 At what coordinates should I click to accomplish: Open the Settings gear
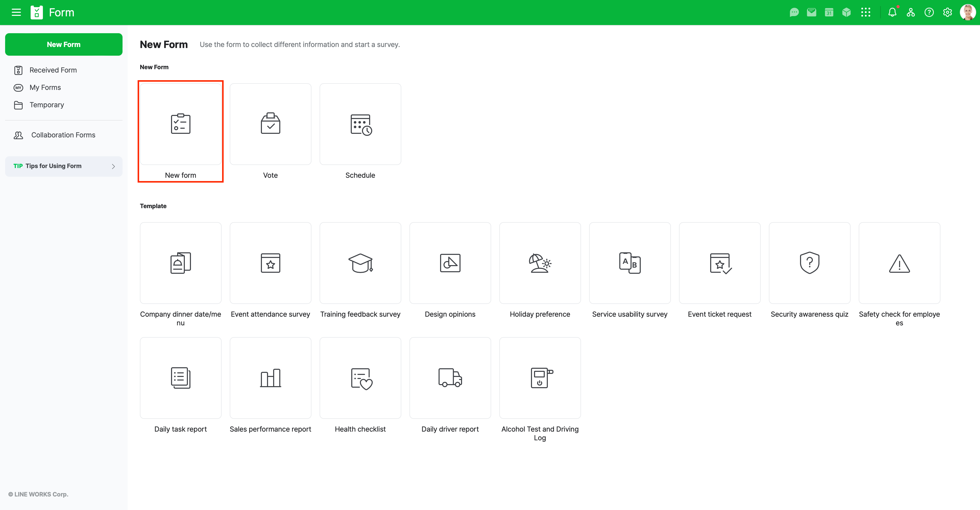pos(947,12)
